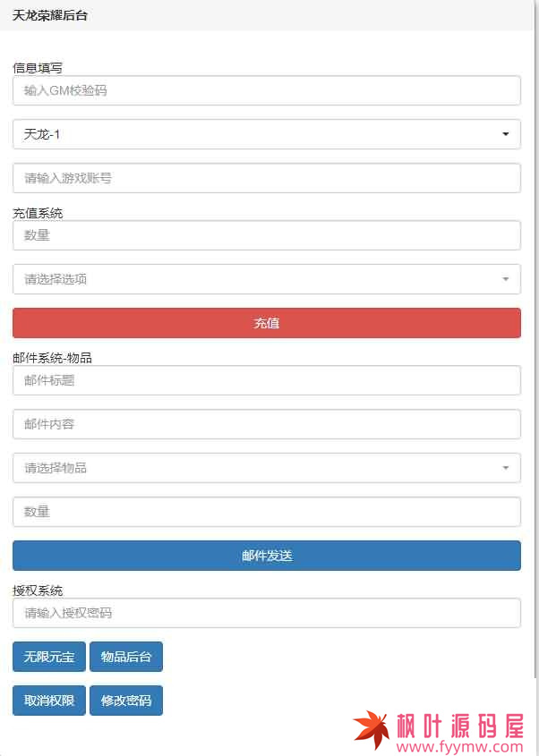This screenshot has width=539, height=756.
Task: Click the 天龙荣耀后台 header title
Action: click(x=50, y=15)
